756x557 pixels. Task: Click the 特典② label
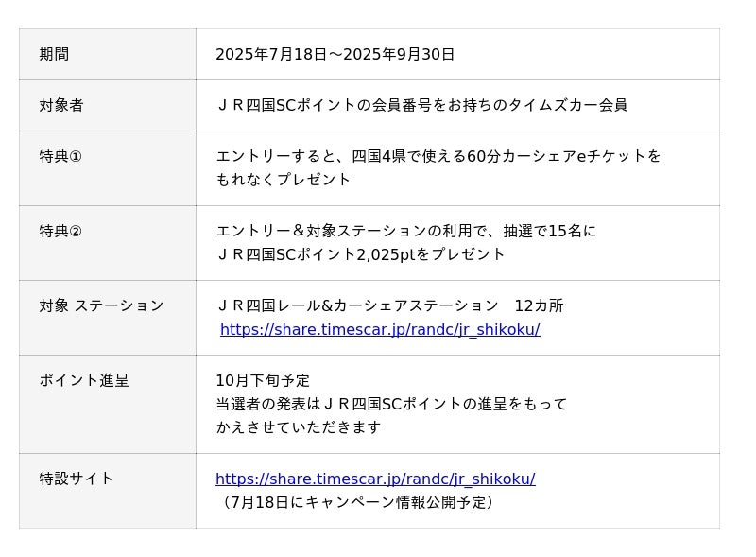coord(60,232)
